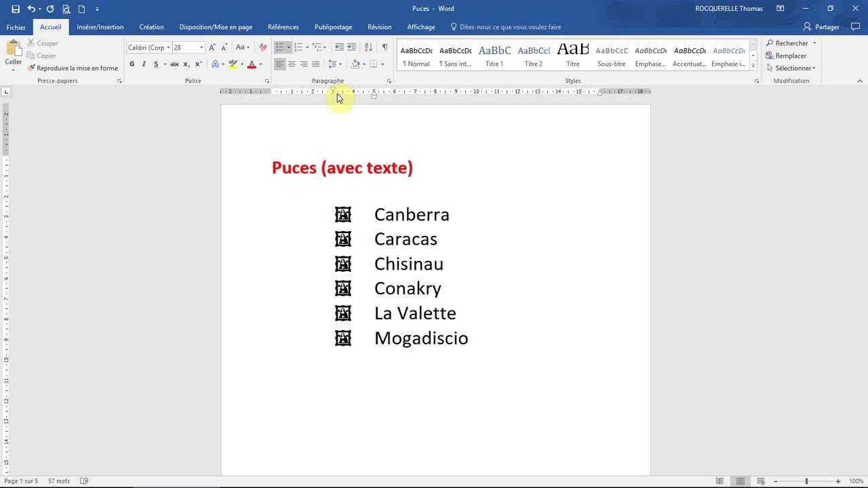Image resolution: width=868 pixels, height=488 pixels.
Task: Center the paragraph text
Action: pos(292,64)
